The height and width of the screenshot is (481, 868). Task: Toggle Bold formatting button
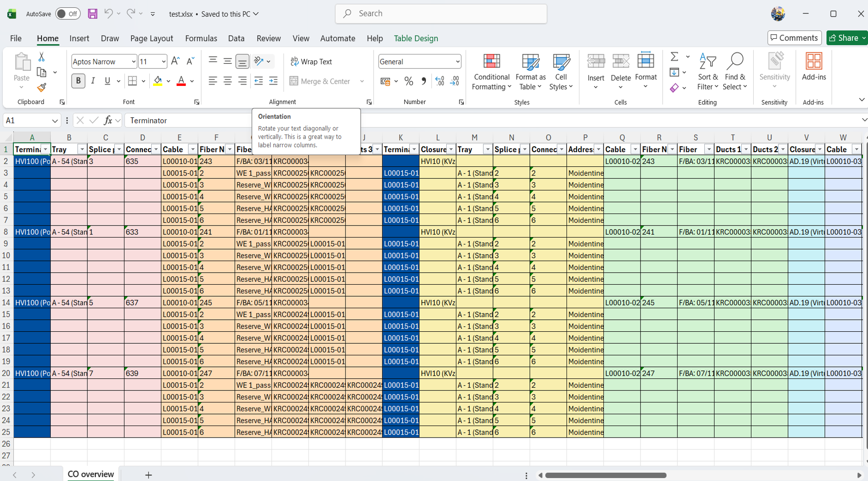[78, 81]
